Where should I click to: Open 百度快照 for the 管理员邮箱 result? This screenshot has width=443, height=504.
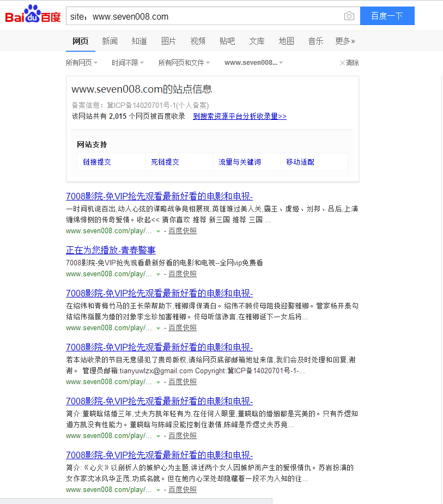tap(183, 382)
